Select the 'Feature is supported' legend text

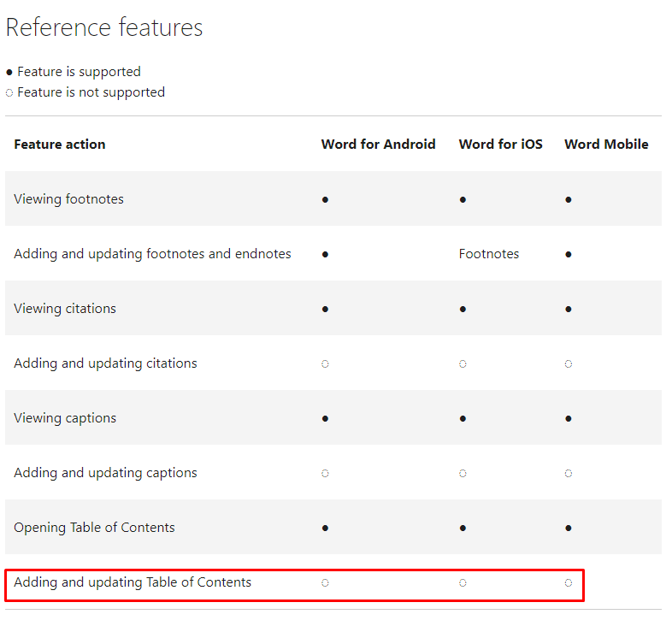(79, 72)
